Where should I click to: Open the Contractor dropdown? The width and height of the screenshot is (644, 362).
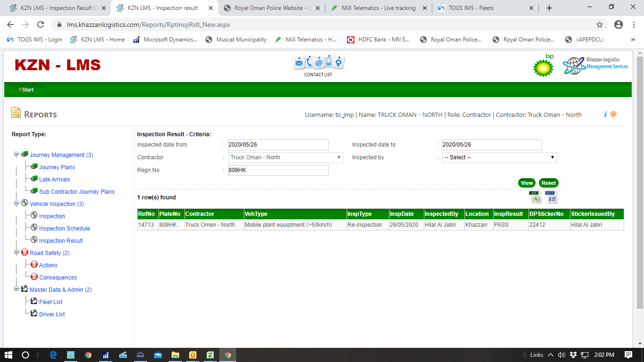[286, 157]
